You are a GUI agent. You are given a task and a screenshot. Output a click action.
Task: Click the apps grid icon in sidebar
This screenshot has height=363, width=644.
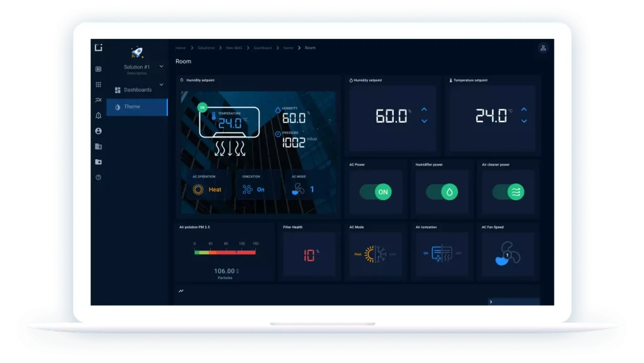(x=98, y=84)
